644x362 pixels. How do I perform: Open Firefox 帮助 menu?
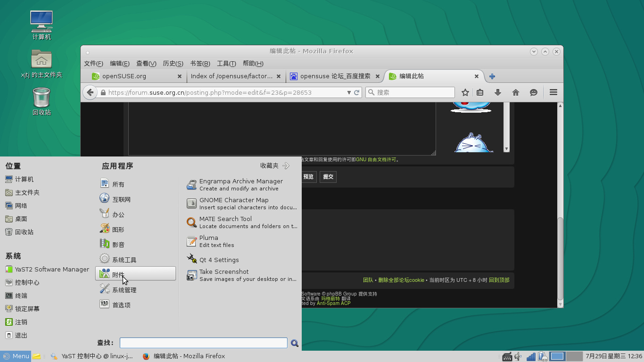coord(253,63)
